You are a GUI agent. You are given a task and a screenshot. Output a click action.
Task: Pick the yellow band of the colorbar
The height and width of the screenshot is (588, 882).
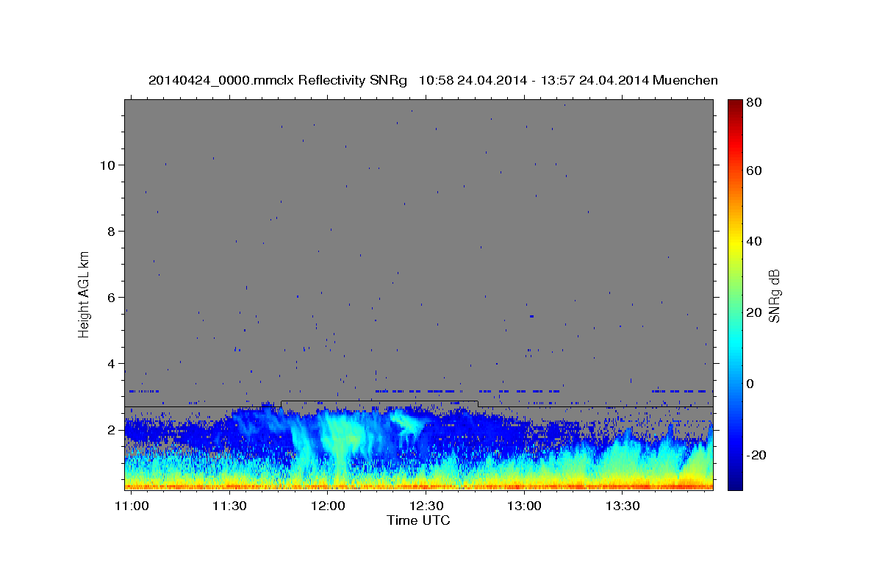click(x=734, y=243)
